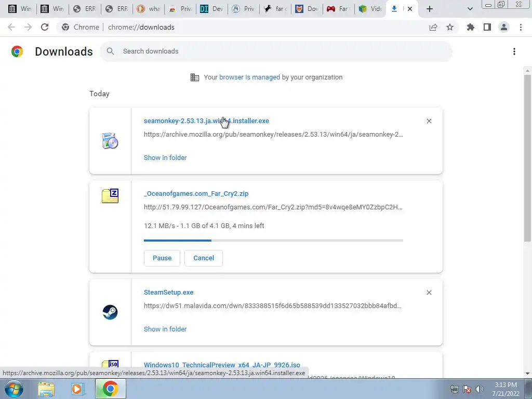Show seamonkey installer in folder

click(x=165, y=158)
